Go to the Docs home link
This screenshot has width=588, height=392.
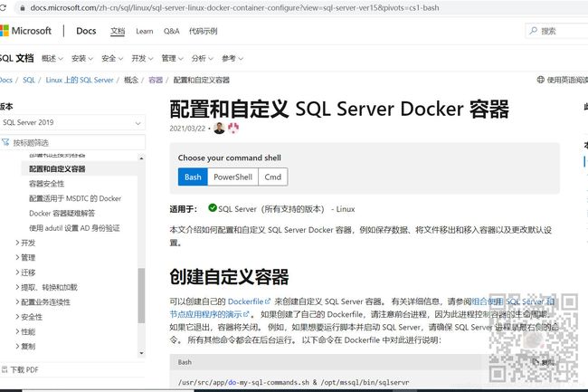point(86,31)
